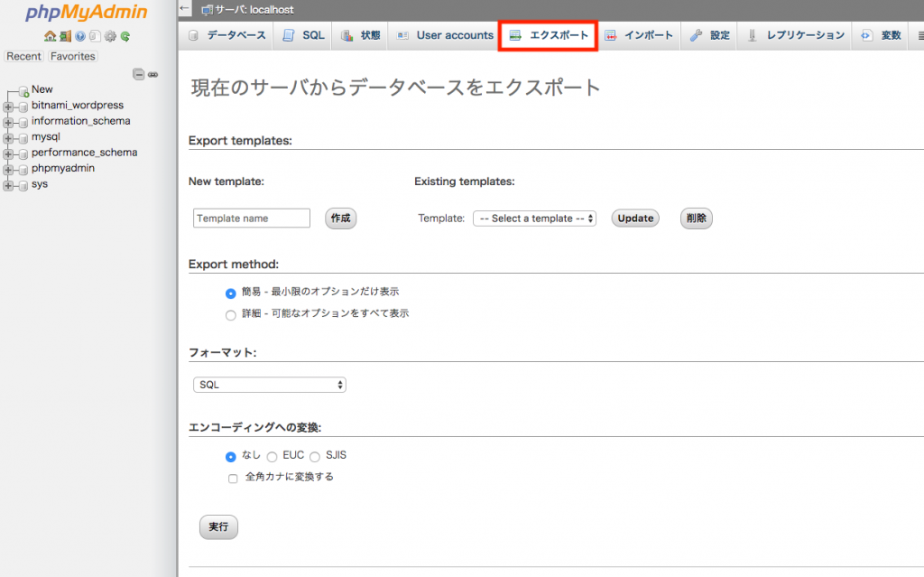Switch to the インポート tab
This screenshot has width=924, height=577.
tap(639, 35)
